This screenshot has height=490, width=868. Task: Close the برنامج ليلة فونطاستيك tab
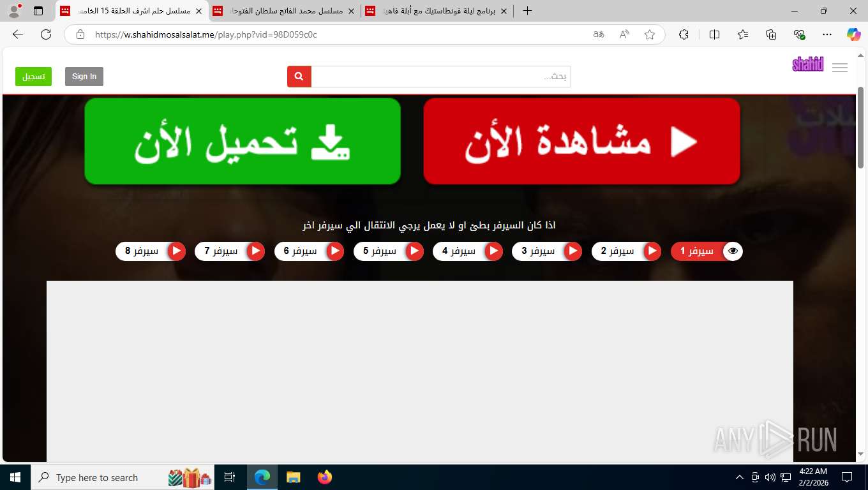tap(504, 11)
